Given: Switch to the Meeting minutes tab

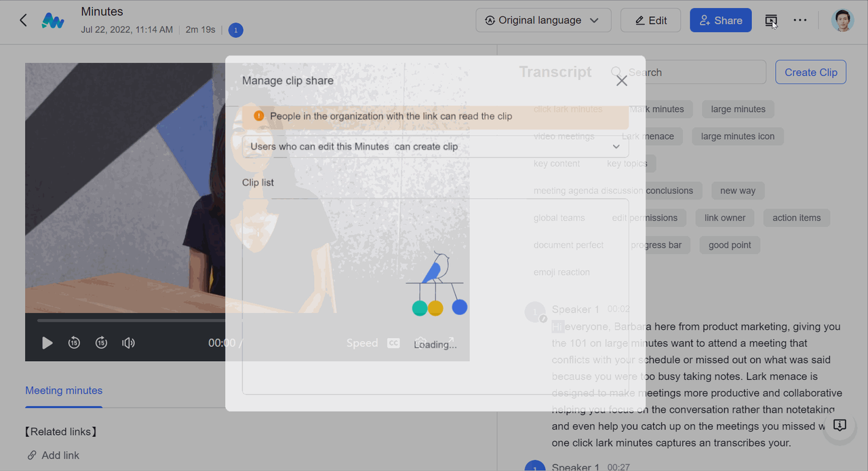Looking at the screenshot, I should [x=64, y=390].
